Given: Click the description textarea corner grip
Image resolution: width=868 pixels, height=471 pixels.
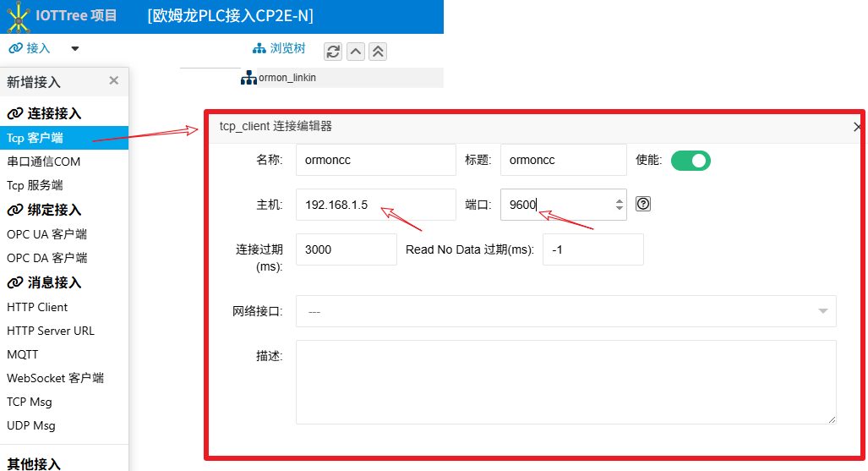Looking at the screenshot, I should pyautogui.click(x=832, y=420).
